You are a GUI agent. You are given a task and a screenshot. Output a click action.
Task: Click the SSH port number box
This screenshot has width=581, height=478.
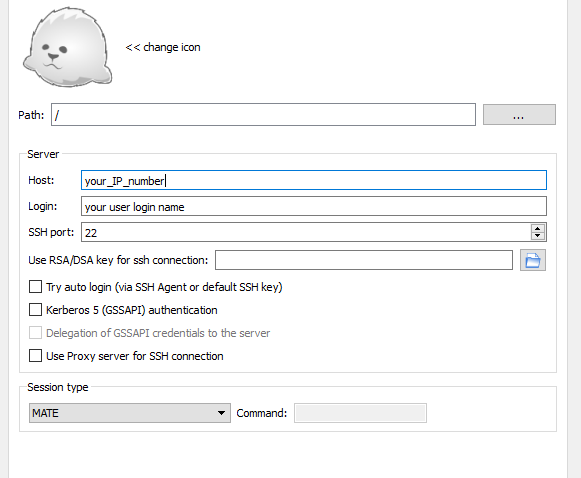[306, 232]
